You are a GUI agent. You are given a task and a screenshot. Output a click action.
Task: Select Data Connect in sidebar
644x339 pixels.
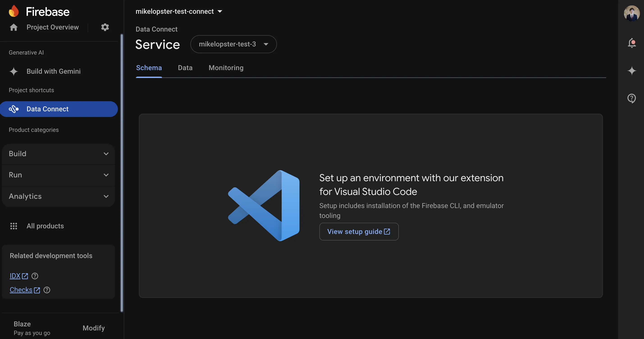[x=59, y=109]
